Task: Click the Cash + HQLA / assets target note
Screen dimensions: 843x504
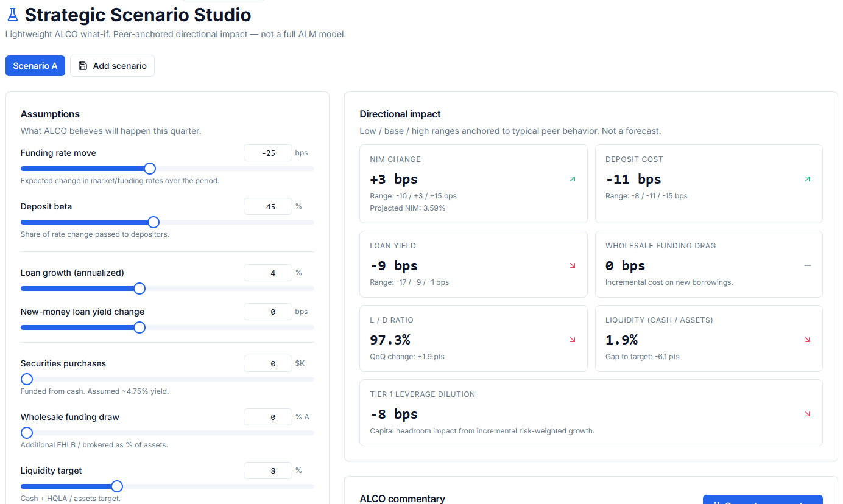Action: coord(71,499)
